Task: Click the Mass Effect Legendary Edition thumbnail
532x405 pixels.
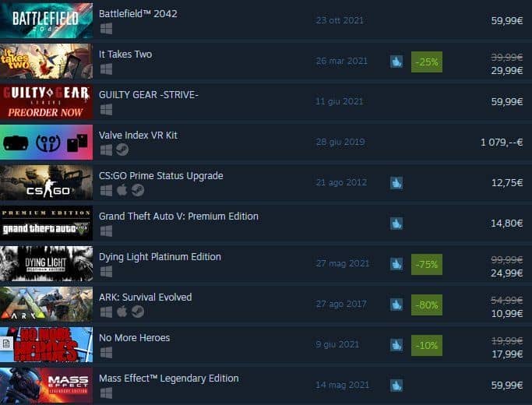Action: [46, 386]
